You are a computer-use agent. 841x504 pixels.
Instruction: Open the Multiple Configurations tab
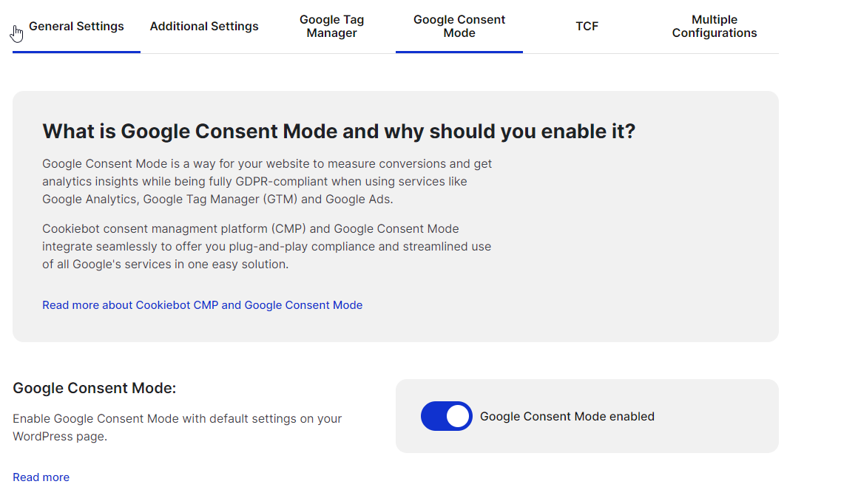click(714, 26)
